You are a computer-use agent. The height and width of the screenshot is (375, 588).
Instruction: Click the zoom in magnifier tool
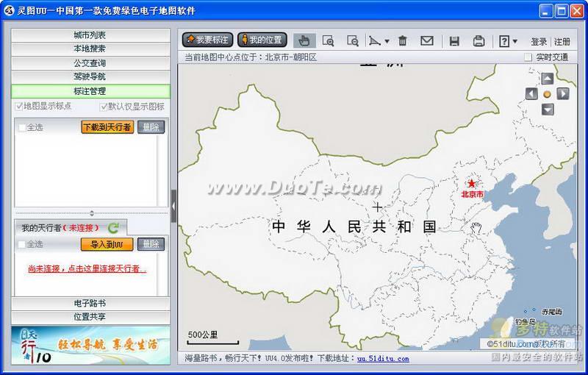[x=328, y=41]
